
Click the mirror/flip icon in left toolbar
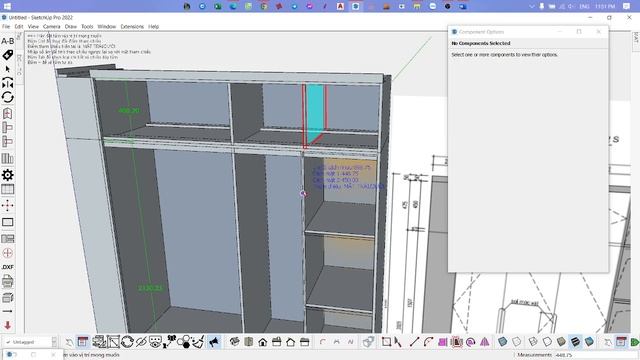point(7,83)
